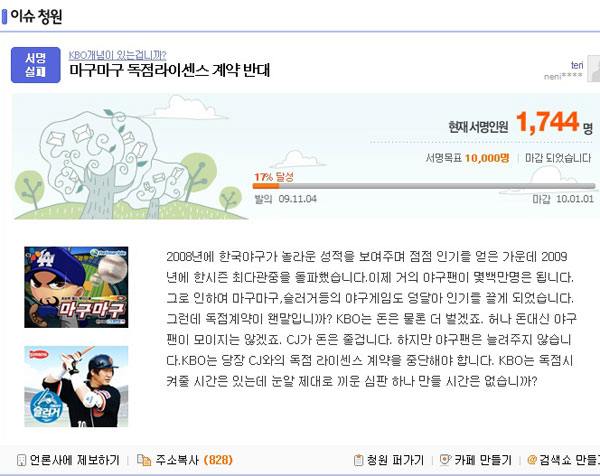Select the 청원 퍼가기 option
The height and width of the screenshot is (476, 600).
pyautogui.click(x=395, y=460)
